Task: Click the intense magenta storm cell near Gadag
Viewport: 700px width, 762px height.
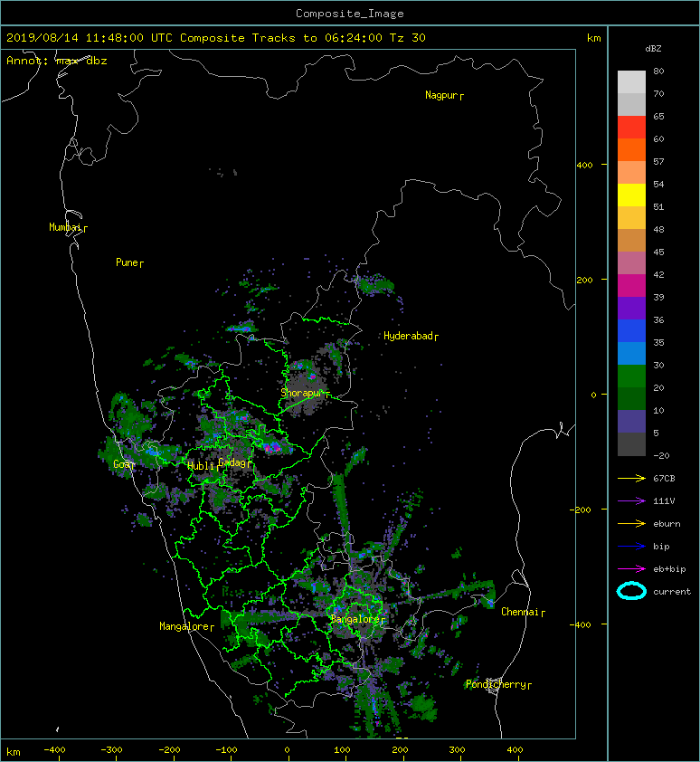Action: tap(272, 446)
